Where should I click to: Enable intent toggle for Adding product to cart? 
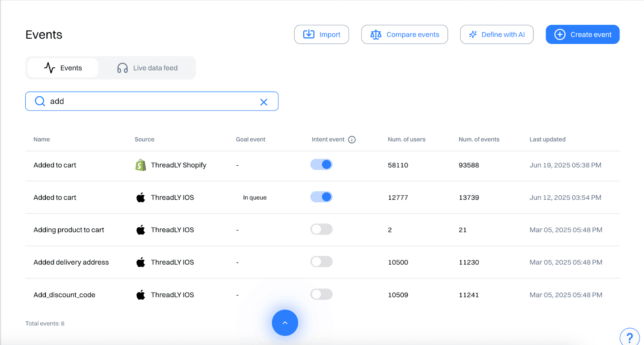[321, 229]
